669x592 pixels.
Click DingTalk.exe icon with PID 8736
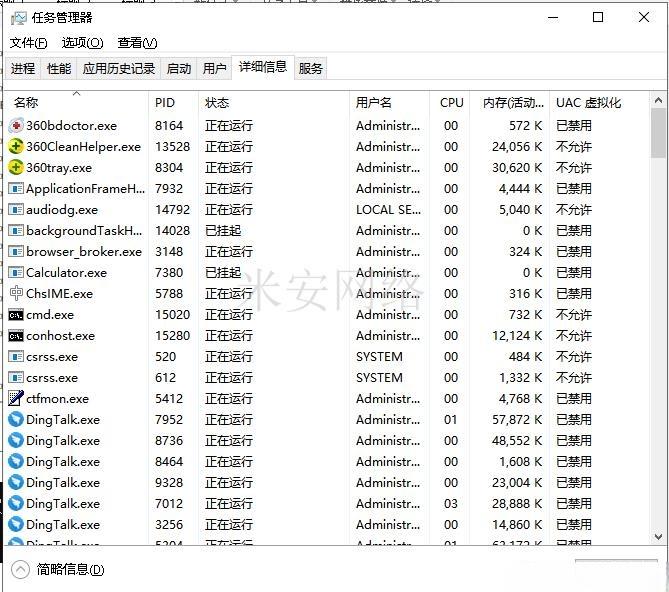(16, 441)
